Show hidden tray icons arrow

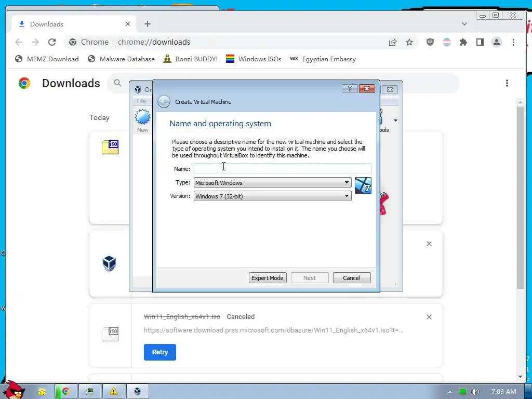pos(450,392)
